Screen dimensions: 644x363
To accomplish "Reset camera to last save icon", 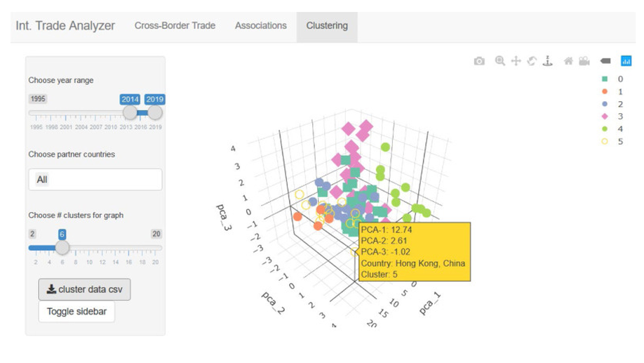I will [584, 61].
